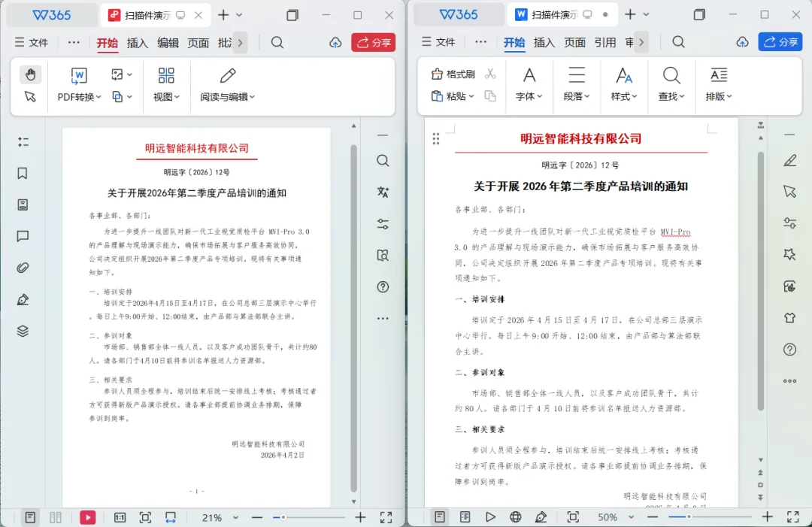Toggle two-page view in PDF status bar
This screenshot has height=527, width=812.
56,517
